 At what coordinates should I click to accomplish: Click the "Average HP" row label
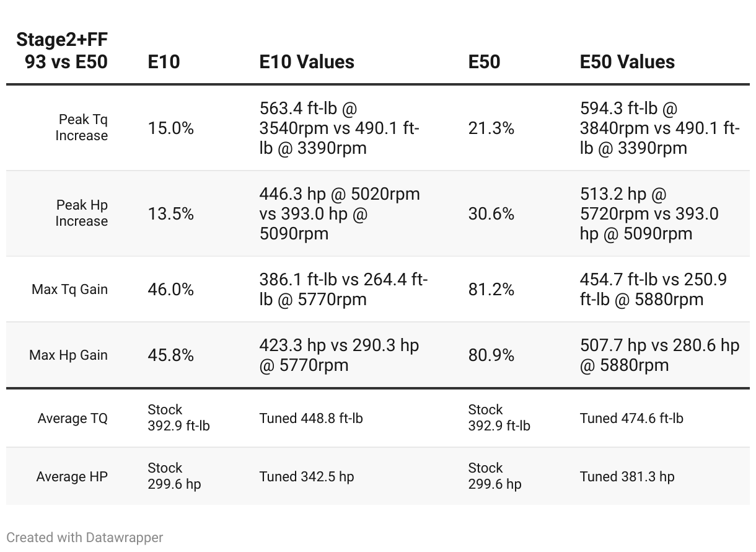coord(72,476)
